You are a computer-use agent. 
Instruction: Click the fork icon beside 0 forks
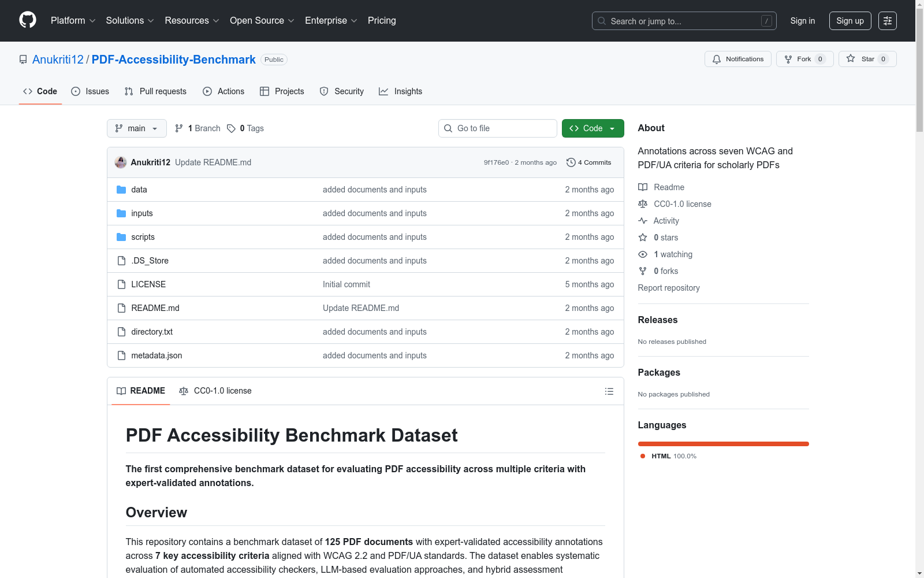tap(643, 271)
